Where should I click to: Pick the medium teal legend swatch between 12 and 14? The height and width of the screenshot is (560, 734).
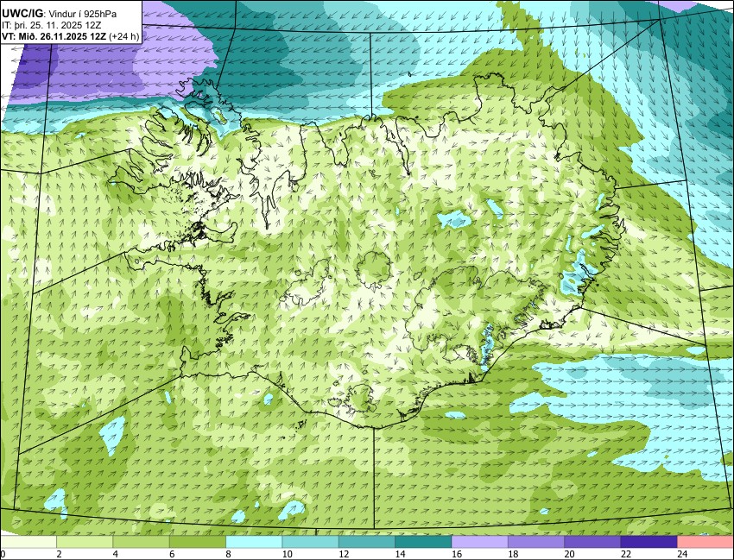[x=366, y=542]
